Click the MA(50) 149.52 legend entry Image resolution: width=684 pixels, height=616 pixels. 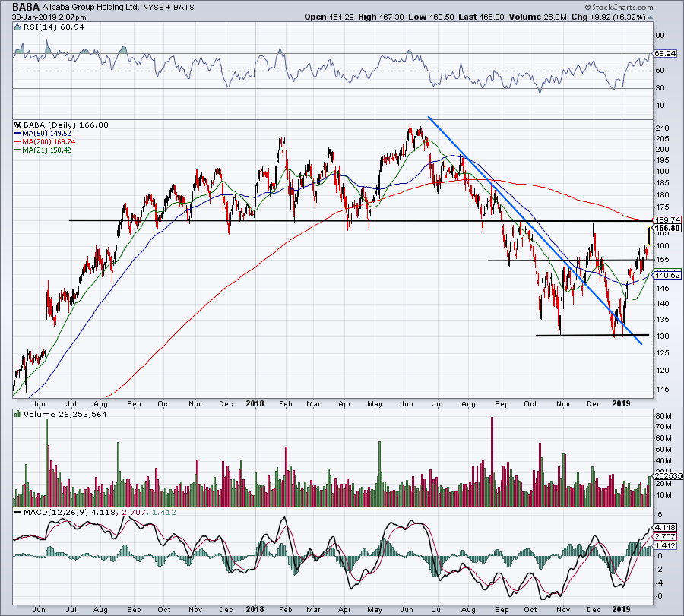pyautogui.click(x=43, y=134)
